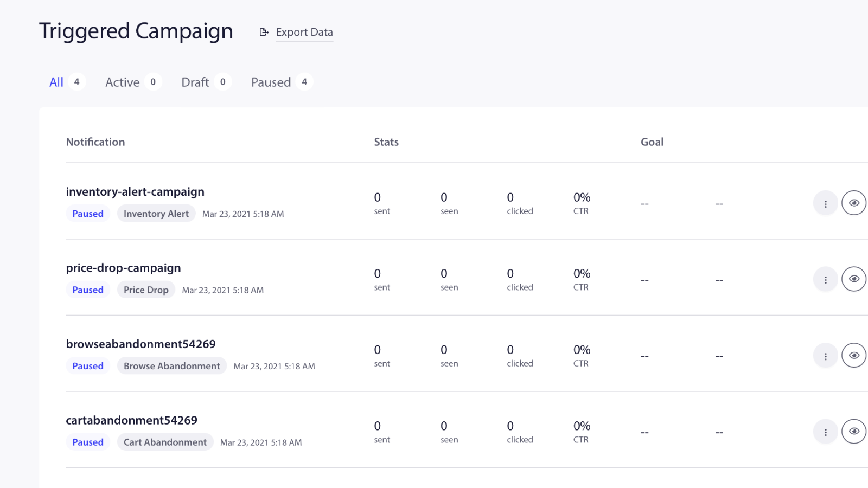The width and height of the screenshot is (868, 488).
Task: Open the inventory-alert-campaign notification
Action: 135,192
